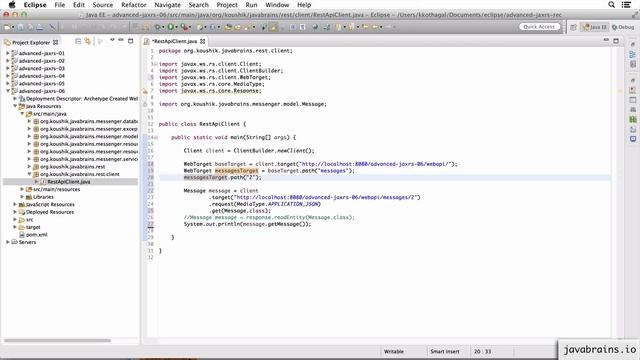The height and width of the screenshot is (360, 640).
Task: Click 'Writable' in status bar
Action: (393, 351)
